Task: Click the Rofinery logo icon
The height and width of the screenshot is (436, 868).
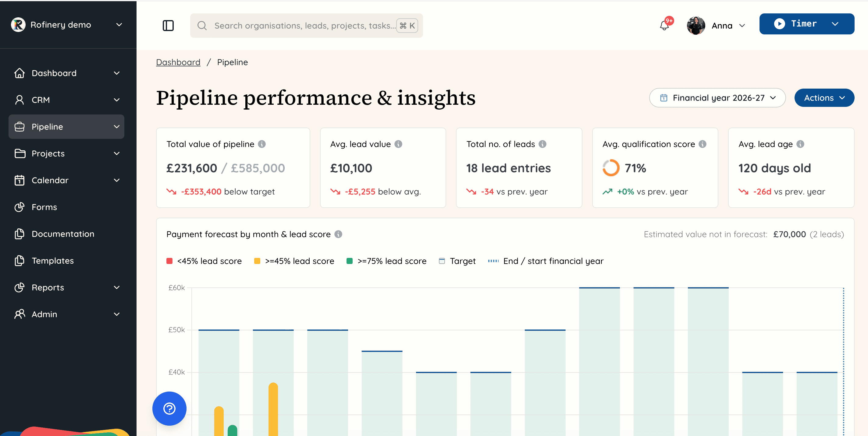Action: coord(18,25)
